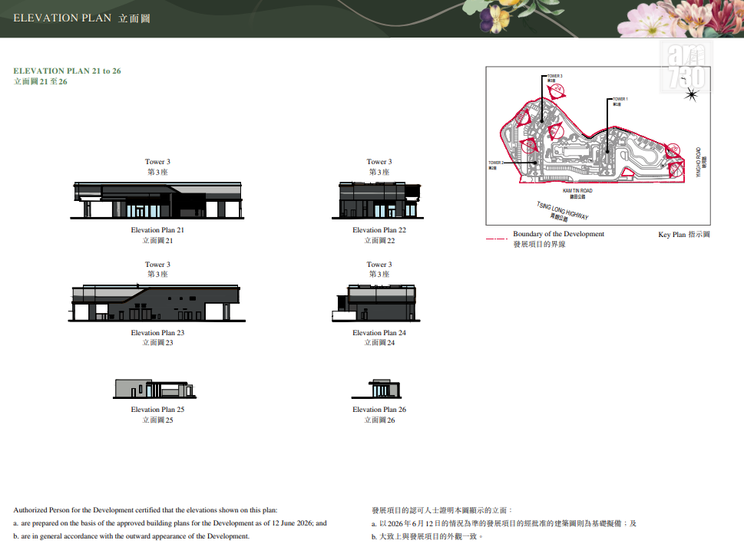
Task: Select viewpoint marker 24 on key plan
Action: [557, 91]
